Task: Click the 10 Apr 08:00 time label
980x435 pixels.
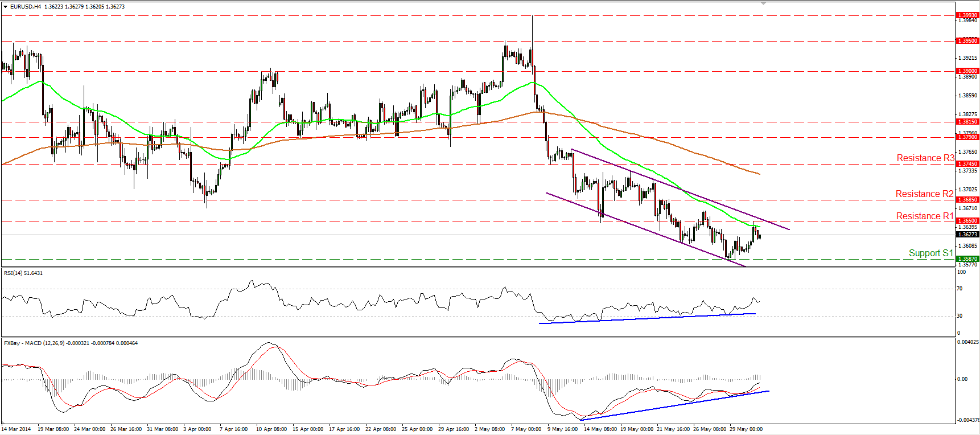Action: coord(271,429)
